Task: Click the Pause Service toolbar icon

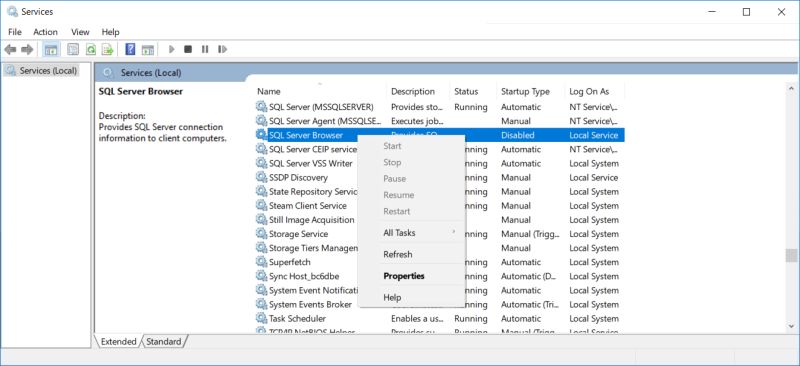Action: click(205, 50)
